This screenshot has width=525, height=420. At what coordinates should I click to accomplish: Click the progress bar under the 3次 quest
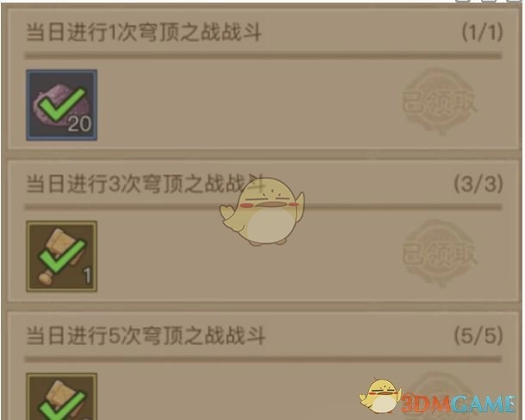coord(263,207)
